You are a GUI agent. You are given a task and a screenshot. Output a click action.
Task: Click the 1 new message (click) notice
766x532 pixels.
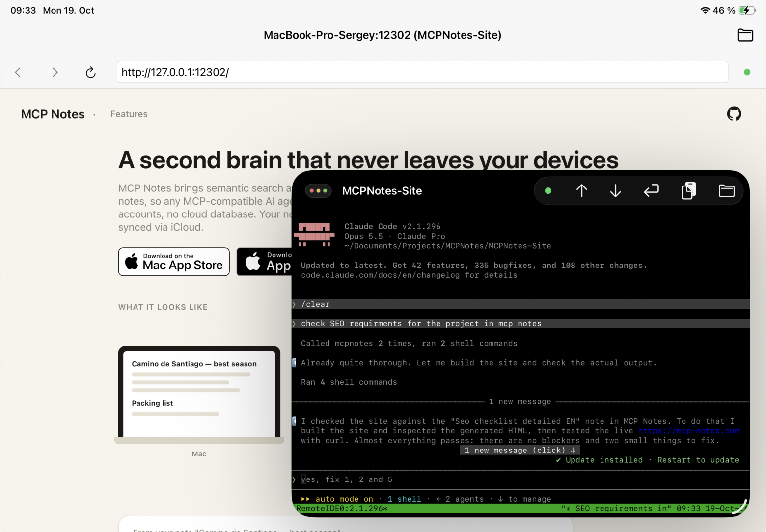[520, 450]
